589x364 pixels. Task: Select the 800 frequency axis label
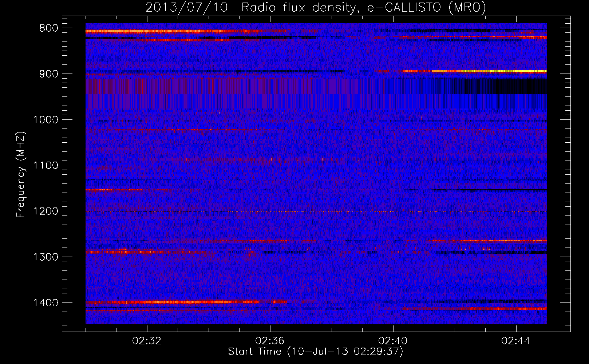pyautogui.click(x=48, y=28)
